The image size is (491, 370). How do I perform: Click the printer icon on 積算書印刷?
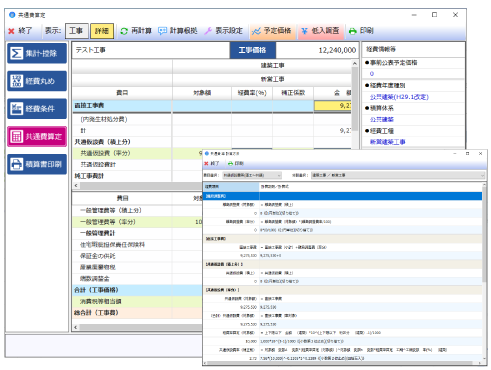pos(16,164)
